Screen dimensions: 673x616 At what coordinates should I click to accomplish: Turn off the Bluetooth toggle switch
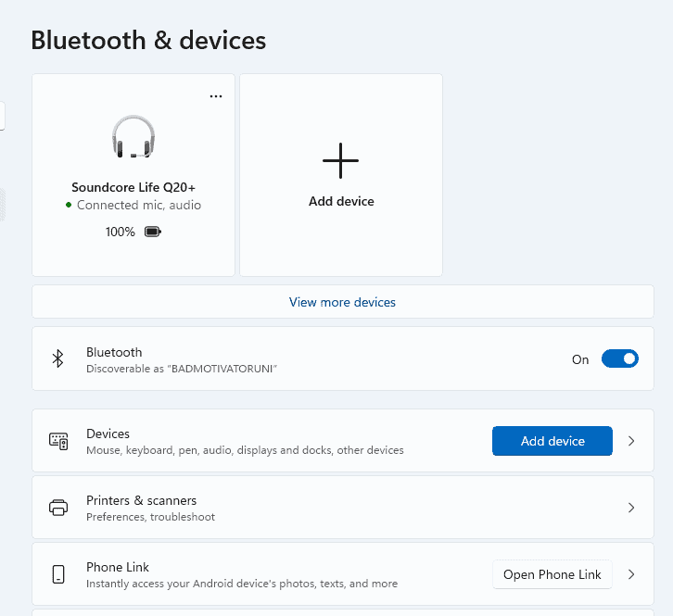coord(620,359)
